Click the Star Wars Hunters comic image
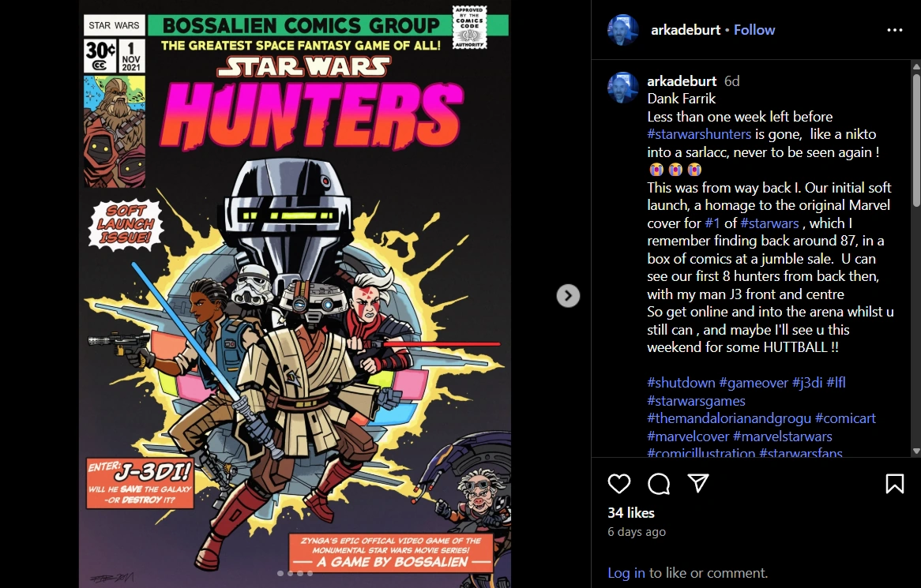The height and width of the screenshot is (588, 921). coord(295,294)
